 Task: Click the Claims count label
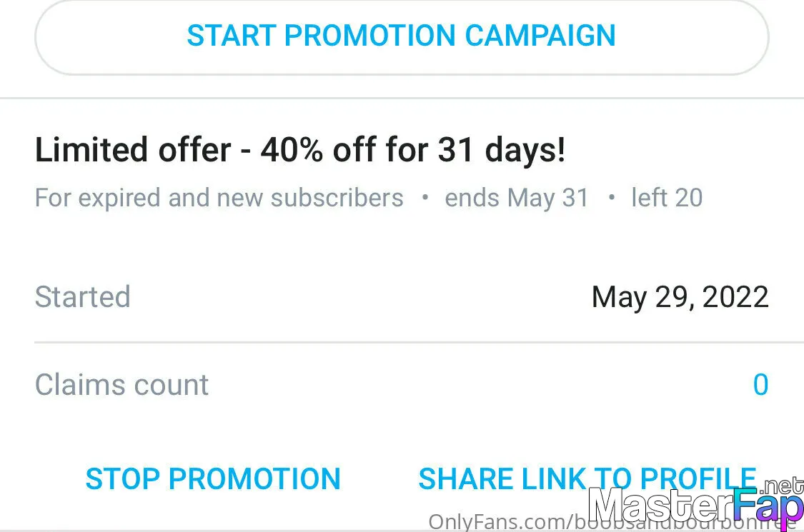(x=121, y=385)
